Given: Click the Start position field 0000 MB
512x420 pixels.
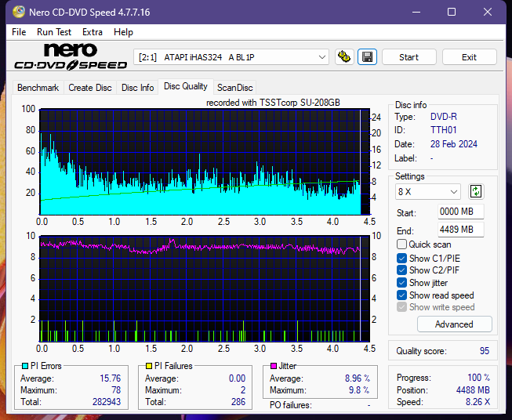Looking at the screenshot, I should [x=461, y=212].
